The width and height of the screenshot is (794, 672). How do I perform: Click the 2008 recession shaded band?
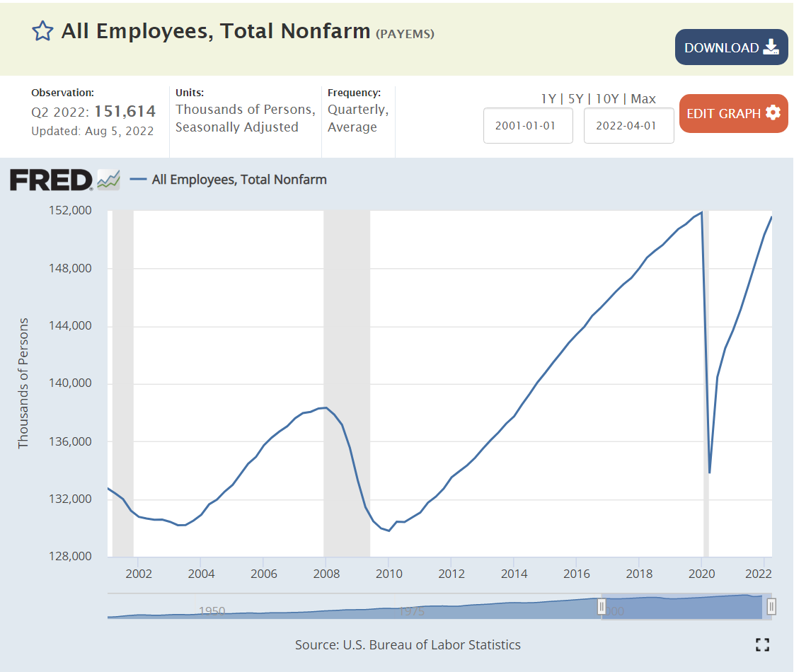[347, 382]
